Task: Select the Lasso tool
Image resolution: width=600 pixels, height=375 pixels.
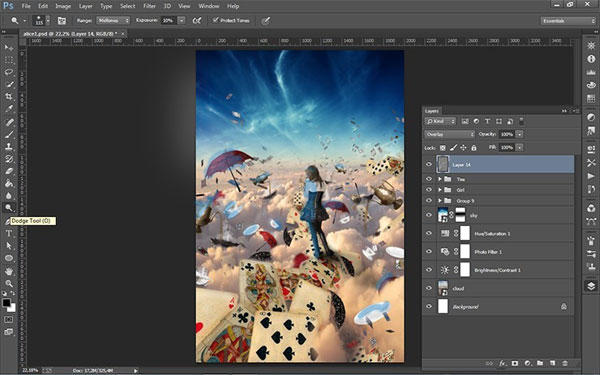Action: pyautogui.click(x=8, y=72)
